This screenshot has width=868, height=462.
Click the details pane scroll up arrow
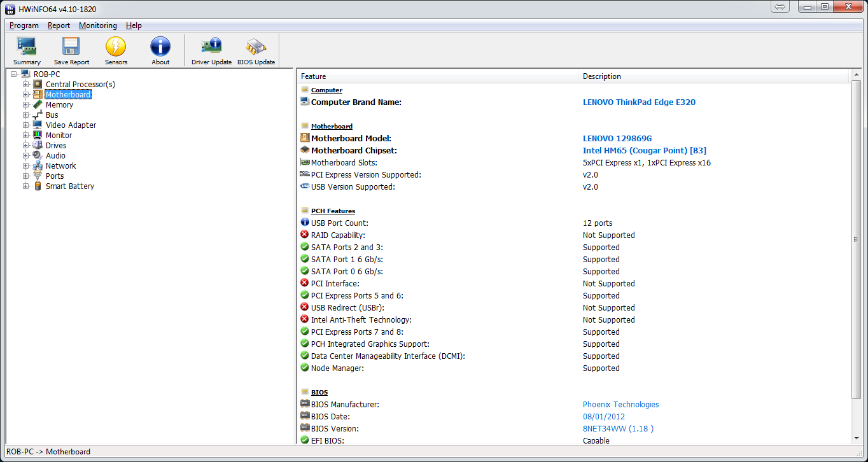click(856, 74)
